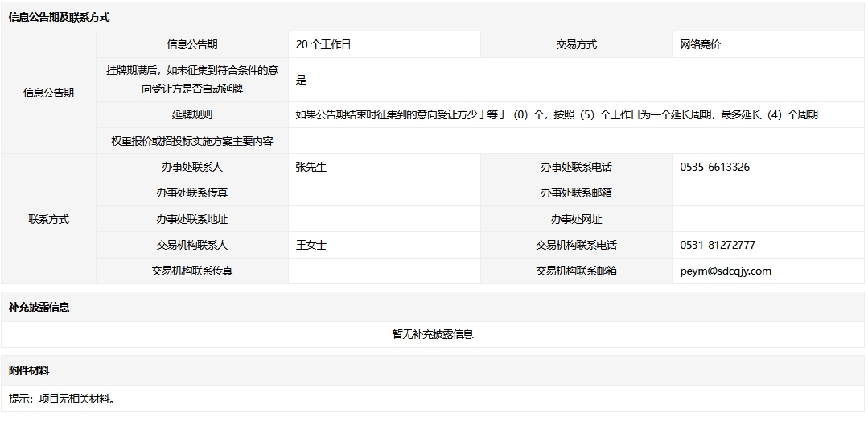
Task: Click the 交易方式 label cell
Action: point(576,45)
